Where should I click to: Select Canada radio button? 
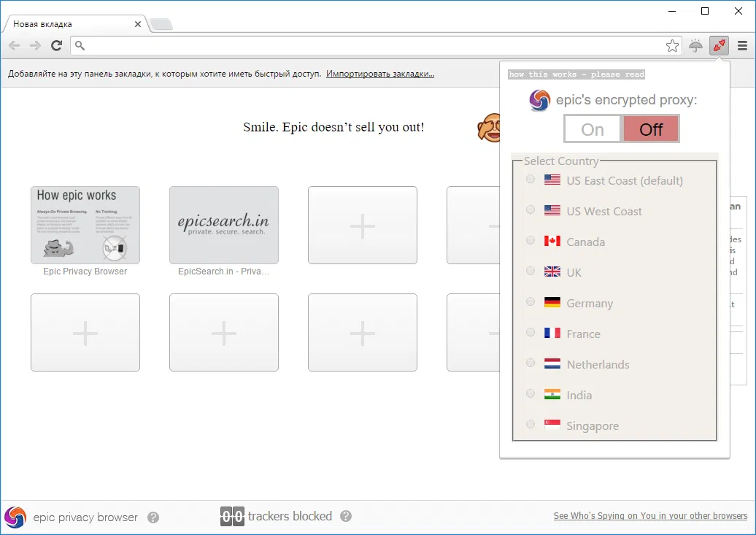(x=531, y=240)
